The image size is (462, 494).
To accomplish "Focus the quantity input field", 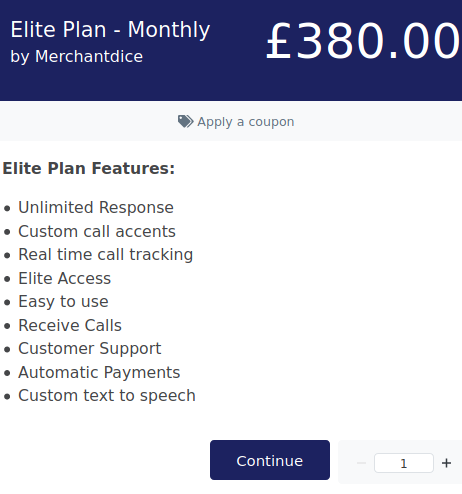I will [x=404, y=463].
